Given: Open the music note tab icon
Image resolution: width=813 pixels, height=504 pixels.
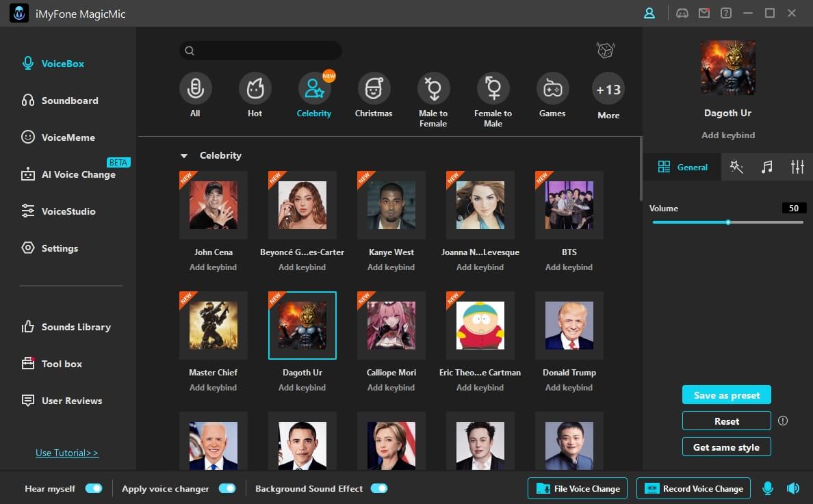Looking at the screenshot, I should (767, 167).
